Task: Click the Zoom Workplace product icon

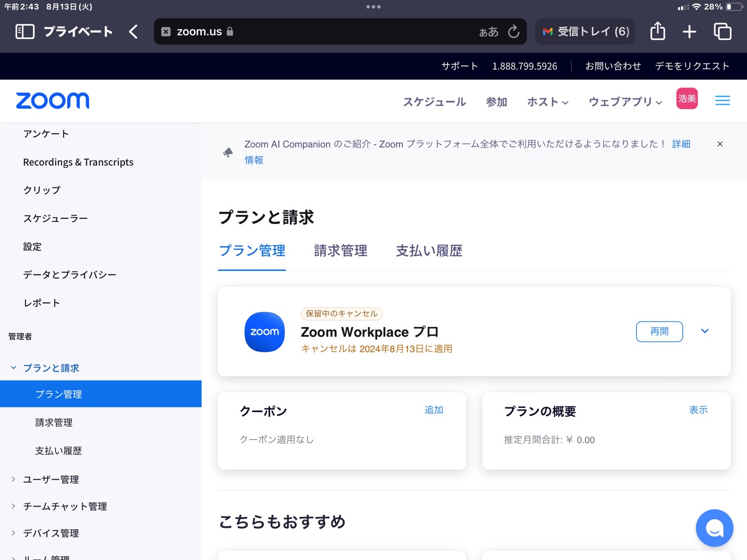Action: (x=265, y=332)
